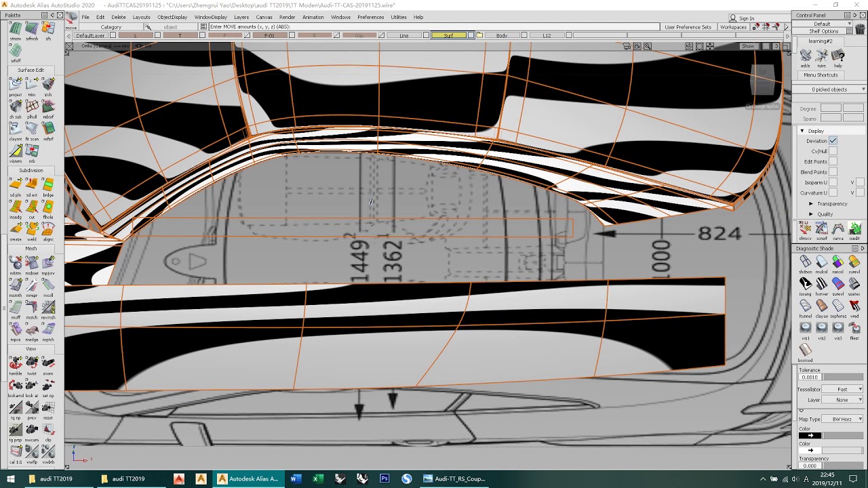
Task: Enable the Blend Points checkbox
Action: point(833,172)
